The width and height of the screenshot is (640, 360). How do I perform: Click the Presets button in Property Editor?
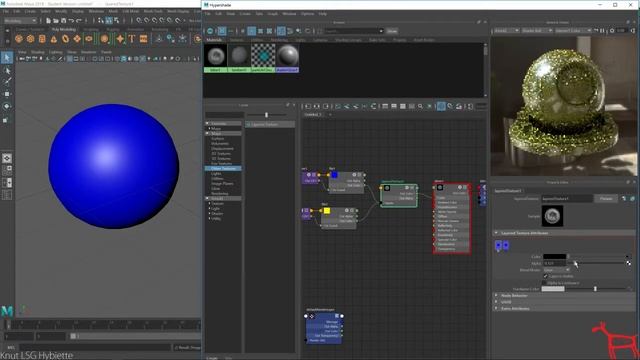click(606, 198)
